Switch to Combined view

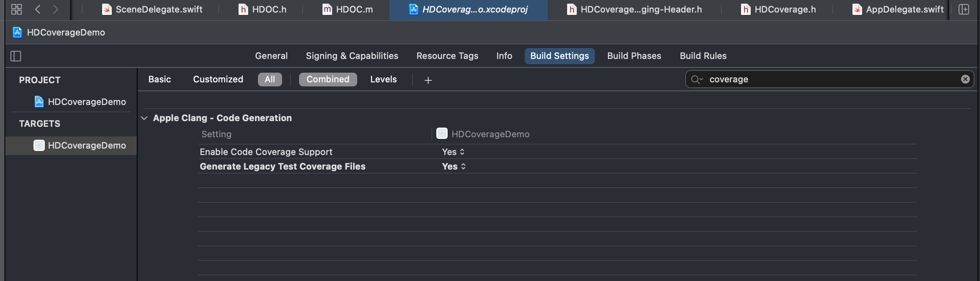coord(328,80)
